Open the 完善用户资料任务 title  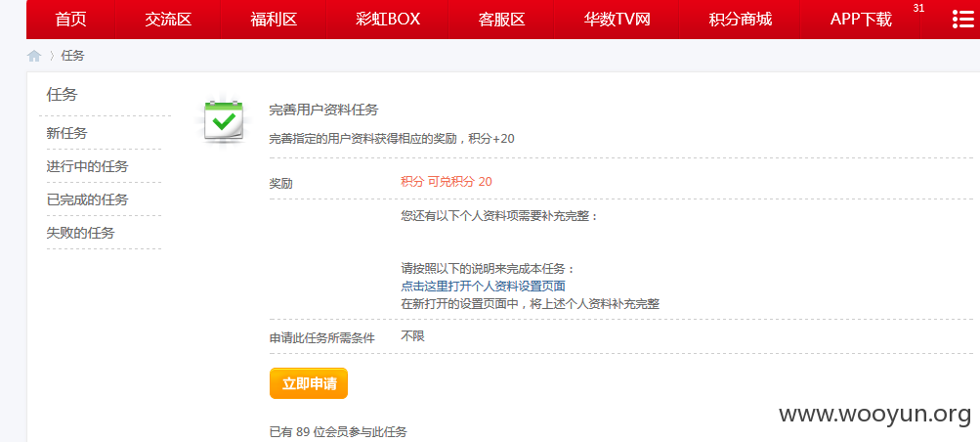pos(323,110)
